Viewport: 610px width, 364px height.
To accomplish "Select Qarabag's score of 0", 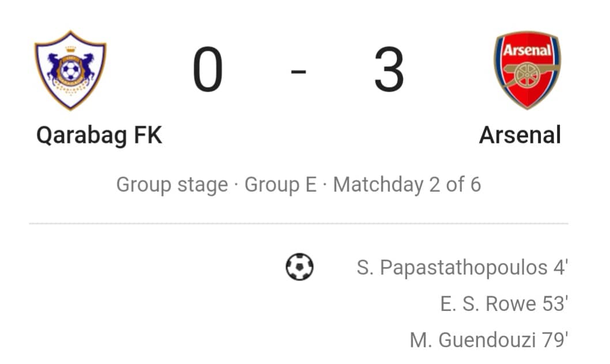I will coord(208,69).
